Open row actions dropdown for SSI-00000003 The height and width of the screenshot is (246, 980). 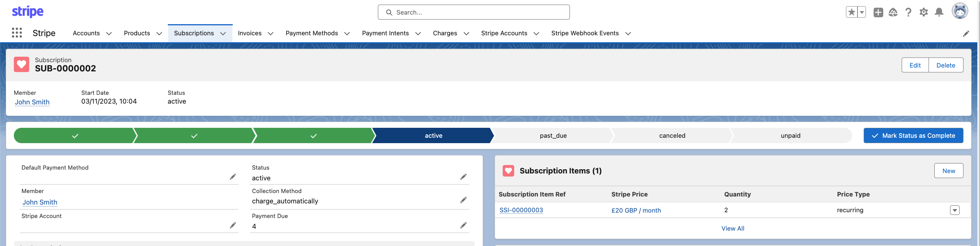point(954,210)
